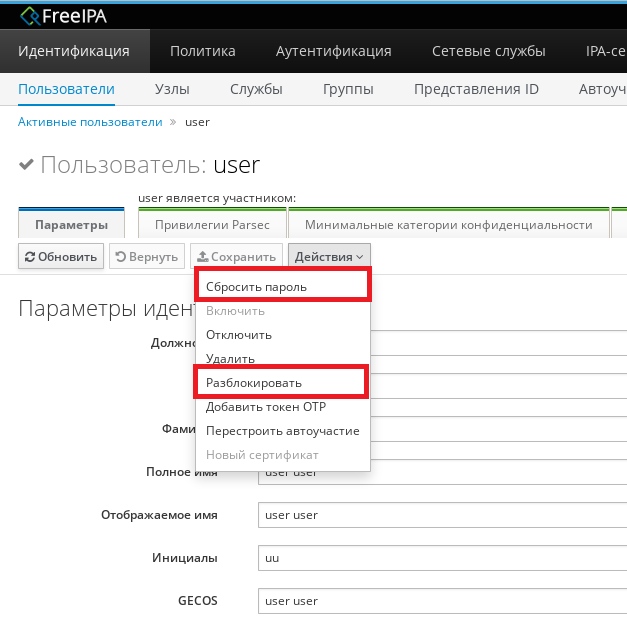Open the Аутентификация menu tab
Image resolution: width=627 pixels, height=620 pixels.
point(333,51)
